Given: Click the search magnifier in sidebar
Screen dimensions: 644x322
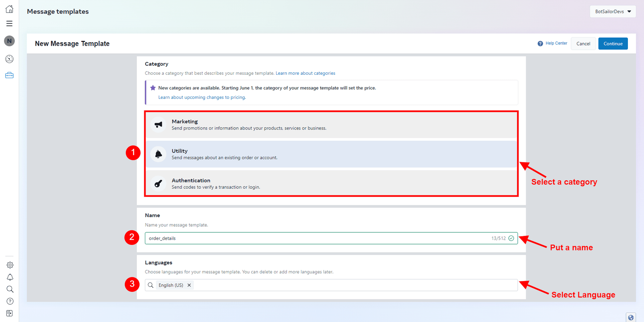Looking at the screenshot, I should pyautogui.click(x=10, y=289).
